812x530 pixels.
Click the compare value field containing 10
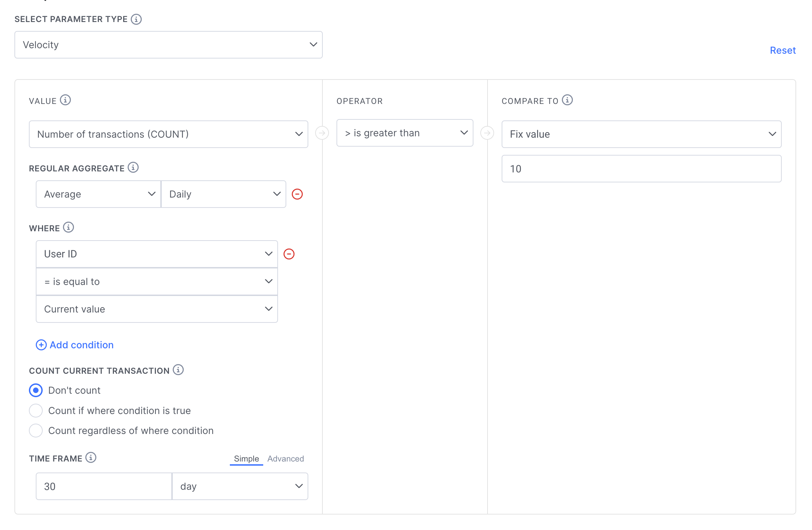642,169
